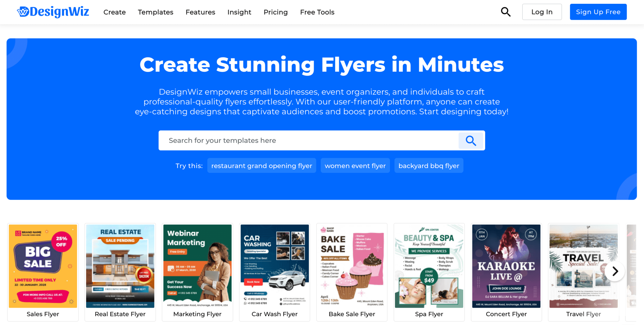This screenshot has width=644, height=325.
Task: Select the 'restaurant grand opening flyer' suggestion
Action: [x=262, y=165]
